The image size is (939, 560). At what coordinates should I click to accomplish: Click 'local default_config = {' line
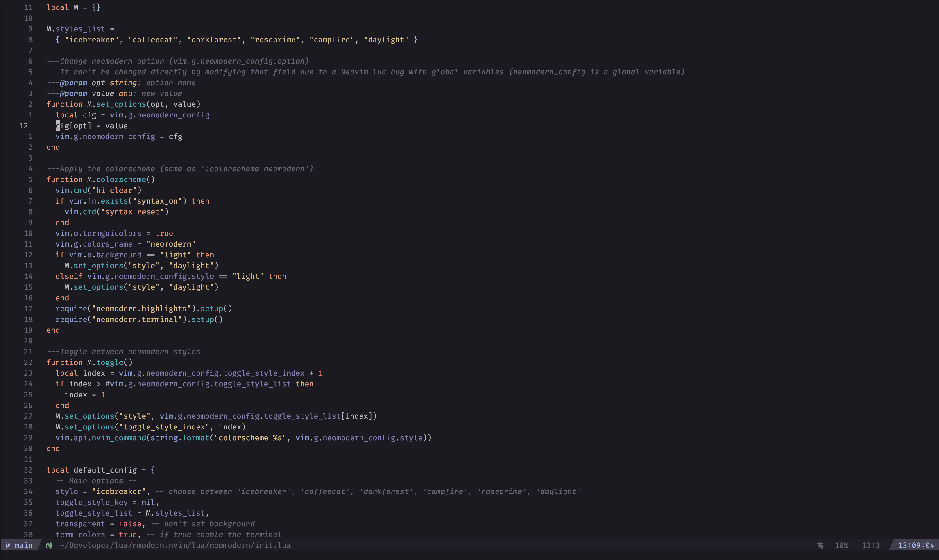coord(101,470)
